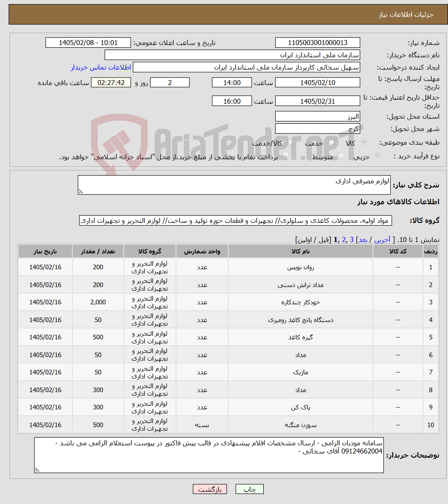Click the description box resize handle
This screenshot has width=448, height=504.
81,192
